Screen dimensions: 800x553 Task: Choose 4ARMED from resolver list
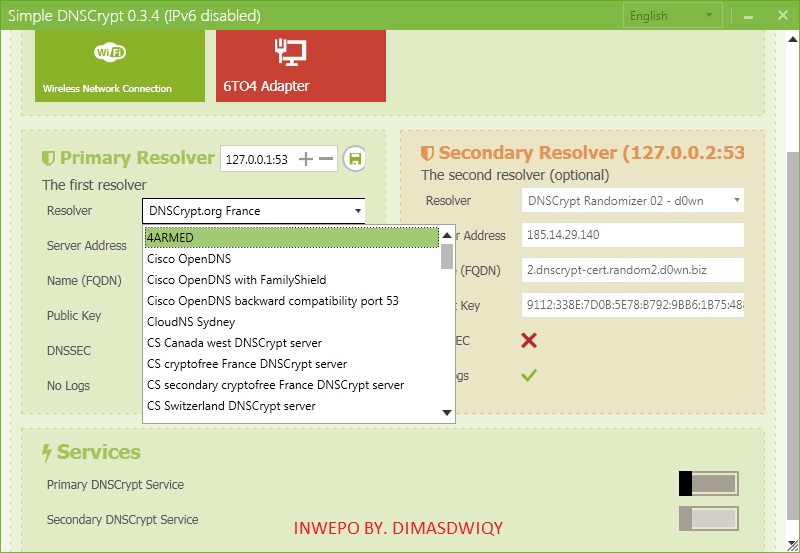click(292, 238)
